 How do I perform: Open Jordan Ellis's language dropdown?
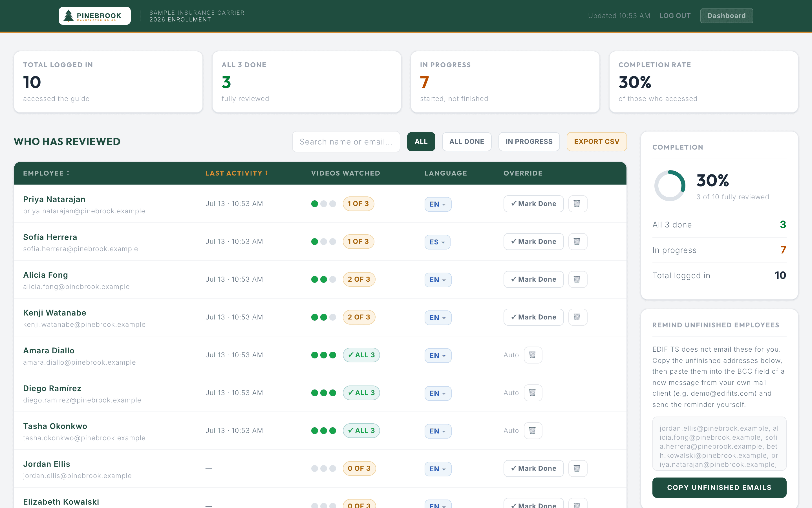(438, 469)
